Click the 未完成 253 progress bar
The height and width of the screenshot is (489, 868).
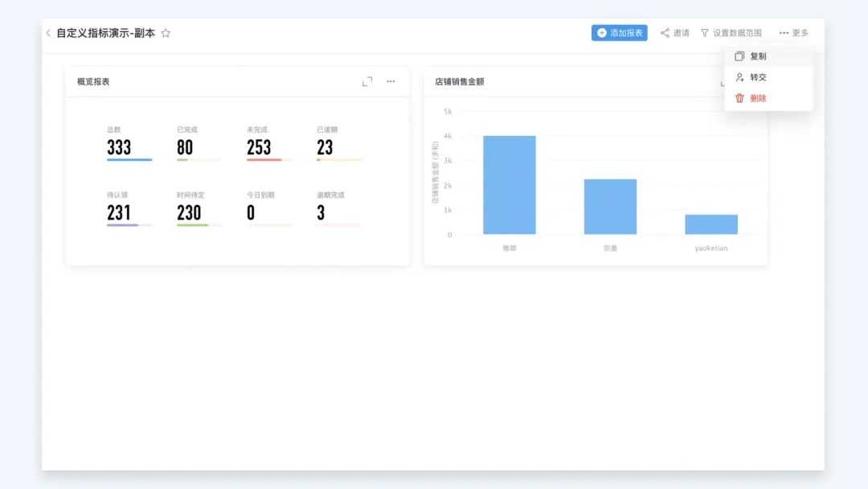click(269, 159)
